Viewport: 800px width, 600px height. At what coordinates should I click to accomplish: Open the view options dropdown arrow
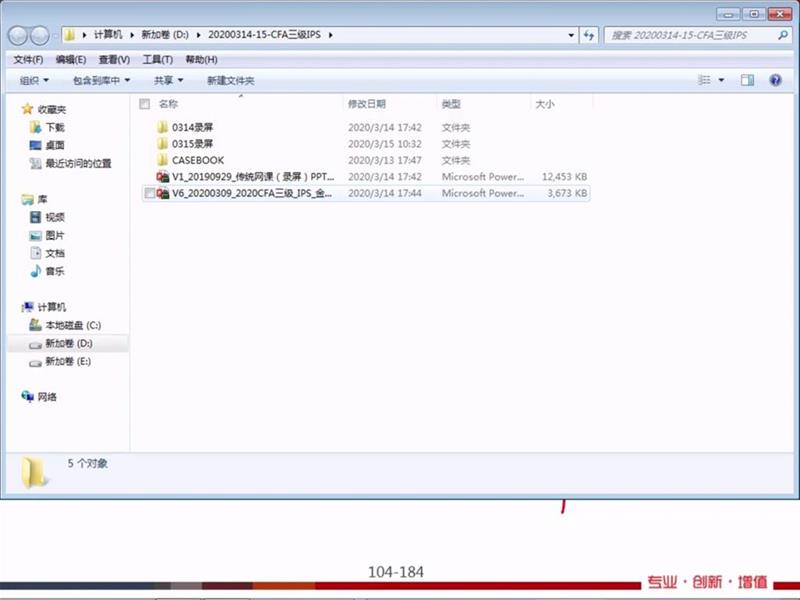(x=721, y=80)
